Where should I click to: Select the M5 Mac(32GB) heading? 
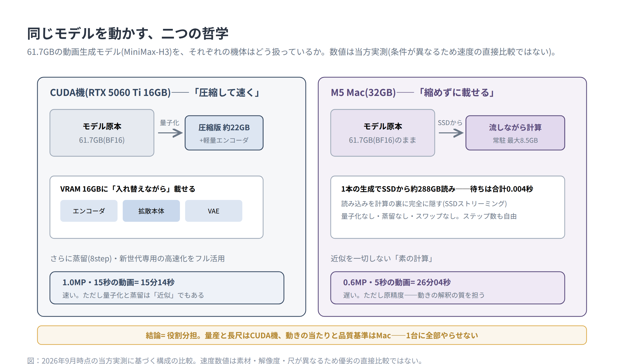pos(412,93)
